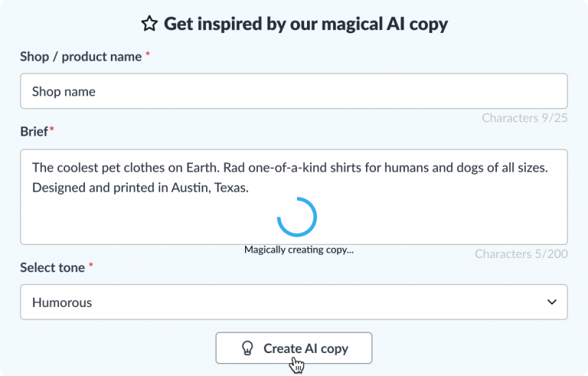Click the red asterisk next to Brief
Image resolution: width=588 pixels, height=376 pixels.
52,129
